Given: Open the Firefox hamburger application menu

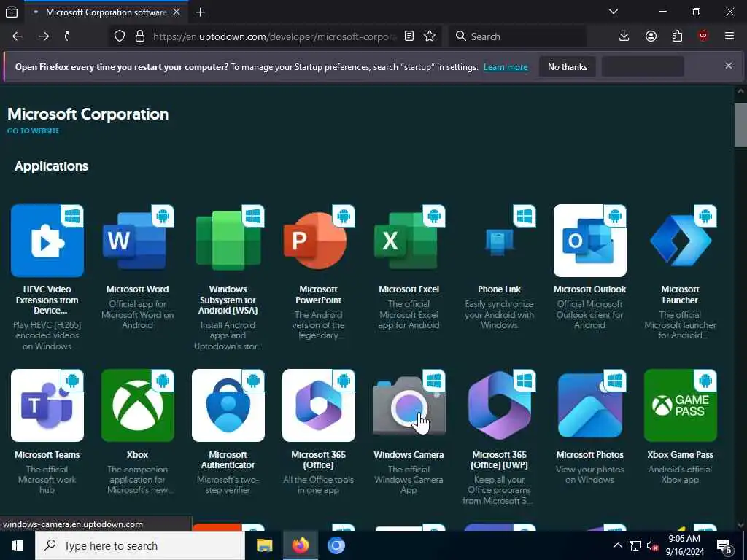Looking at the screenshot, I should coord(729,36).
